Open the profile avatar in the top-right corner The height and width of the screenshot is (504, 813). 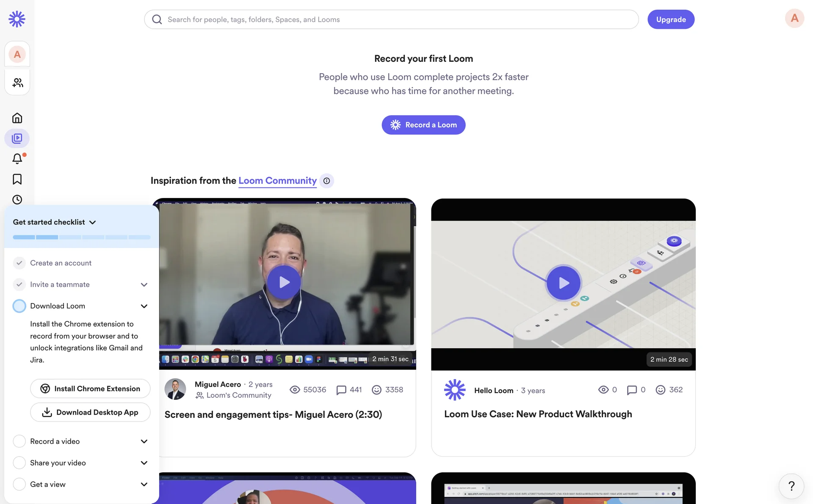pos(794,18)
